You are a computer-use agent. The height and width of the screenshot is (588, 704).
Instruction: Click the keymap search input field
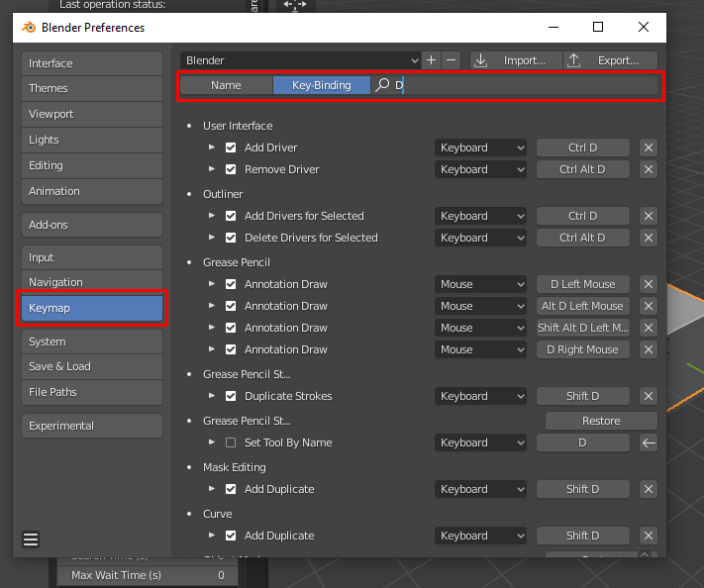(x=515, y=85)
